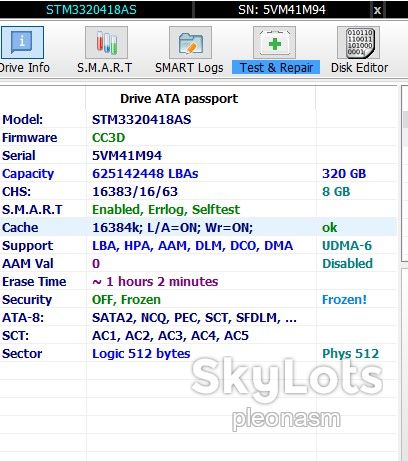
Task: Select the Erase Time ~ 1 hours 2 minutes
Action: coord(155,282)
